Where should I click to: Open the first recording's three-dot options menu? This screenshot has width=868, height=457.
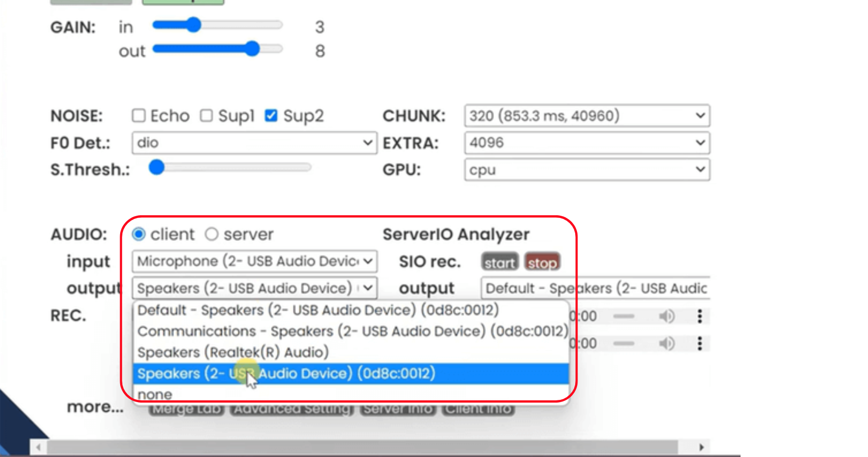[x=700, y=315]
